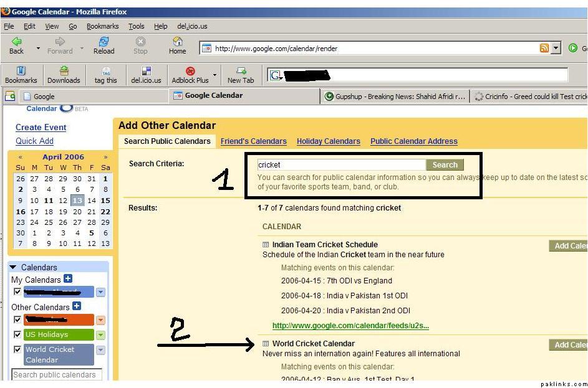The height and width of the screenshot is (388, 588).
Task: Click the Search public calendars input field
Action: pos(56,375)
